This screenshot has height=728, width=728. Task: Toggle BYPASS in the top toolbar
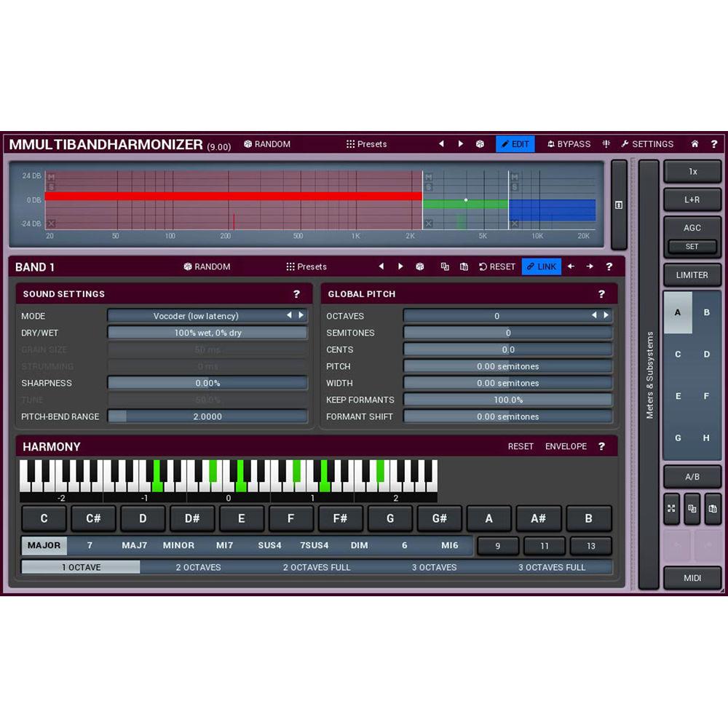click(569, 144)
